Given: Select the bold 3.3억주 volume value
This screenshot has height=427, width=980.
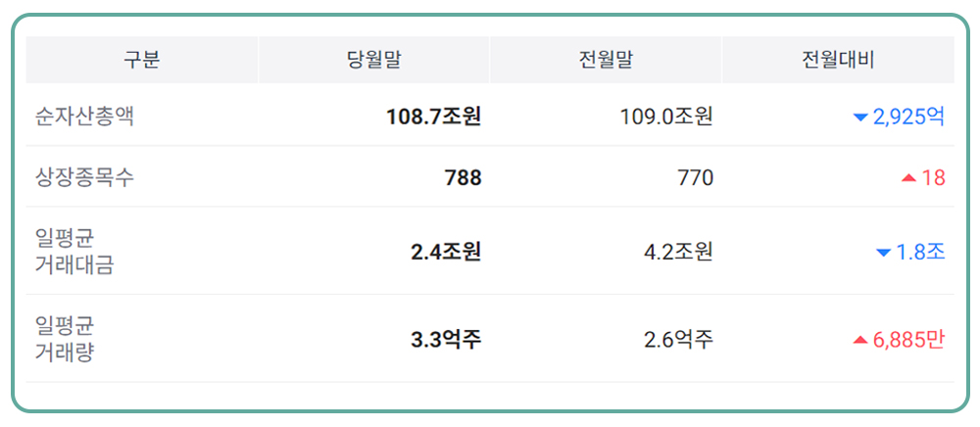Looking at the screenshot, I should coord(446,340).
